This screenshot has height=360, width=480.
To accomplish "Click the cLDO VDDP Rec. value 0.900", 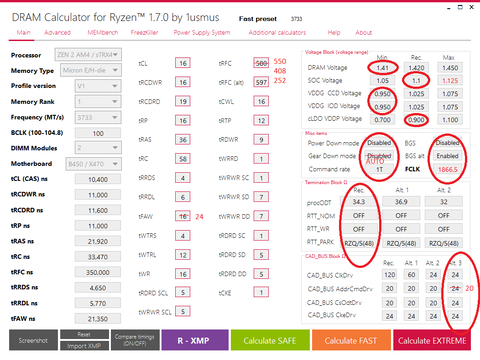I will tap(416, 120).
